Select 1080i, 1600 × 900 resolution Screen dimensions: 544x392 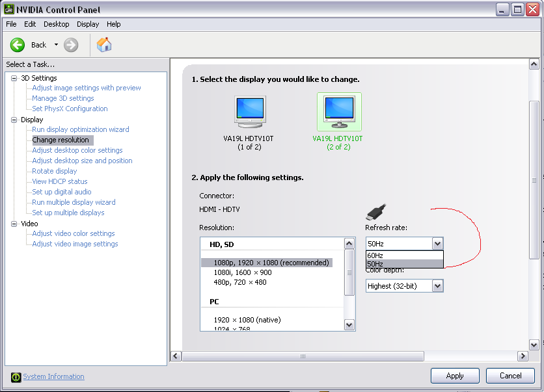(243, 272)
